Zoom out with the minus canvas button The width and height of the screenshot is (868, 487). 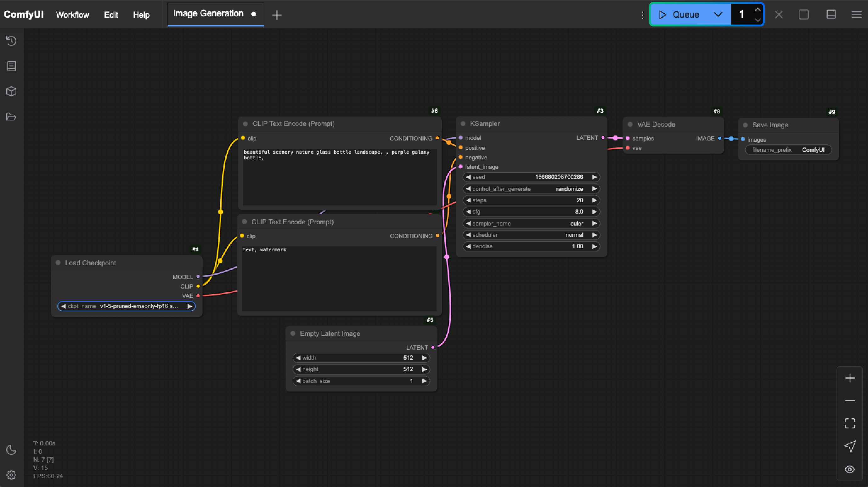[850, 401]
